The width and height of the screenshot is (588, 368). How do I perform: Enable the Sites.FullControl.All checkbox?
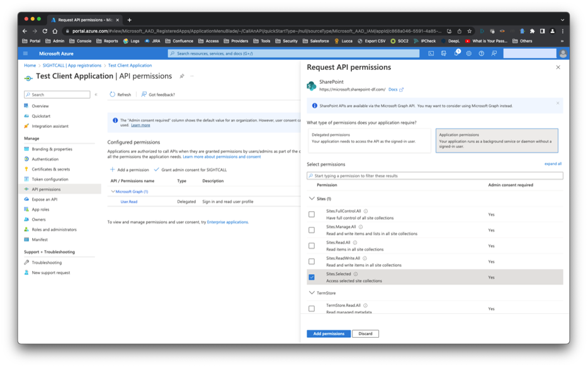312,214
